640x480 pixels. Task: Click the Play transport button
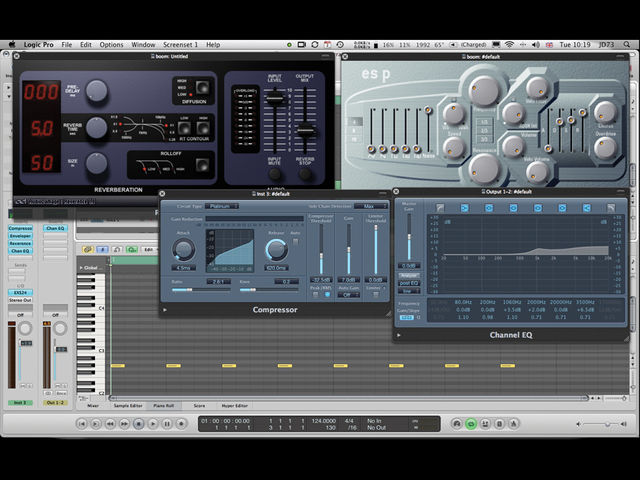[x=153, y=424]
